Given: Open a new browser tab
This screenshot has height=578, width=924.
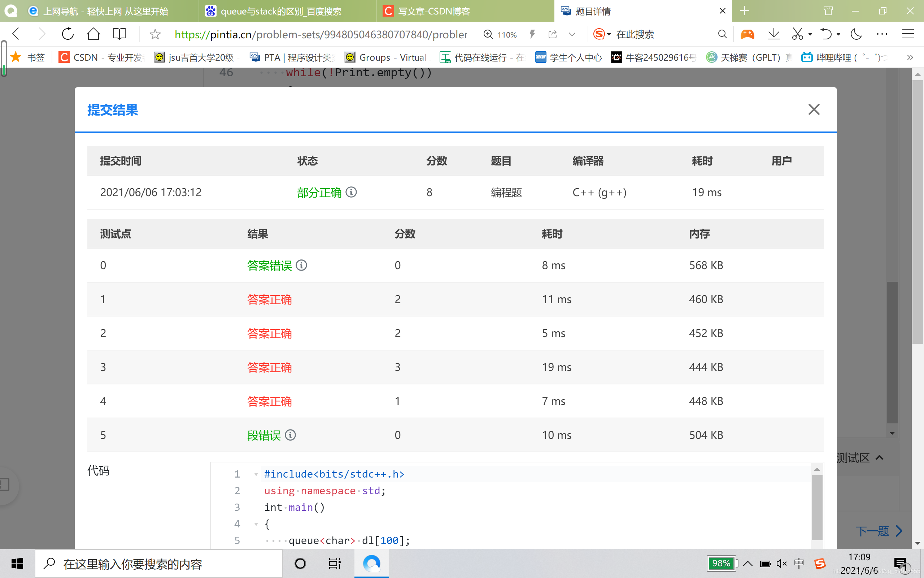Looking at the screenshot, I should (745, 11).
